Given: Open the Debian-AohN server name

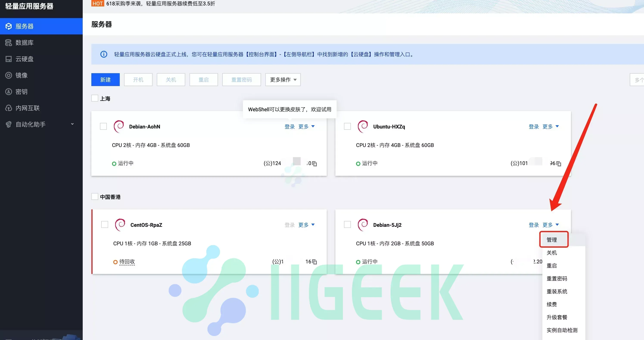Looking at the screenshot, I should pyautogui.click(x=145, y=127).
